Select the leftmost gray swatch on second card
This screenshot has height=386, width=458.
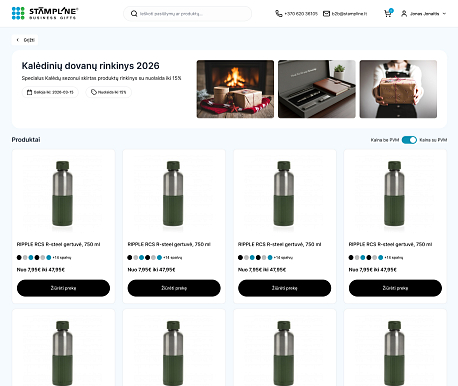click(136, 257)
